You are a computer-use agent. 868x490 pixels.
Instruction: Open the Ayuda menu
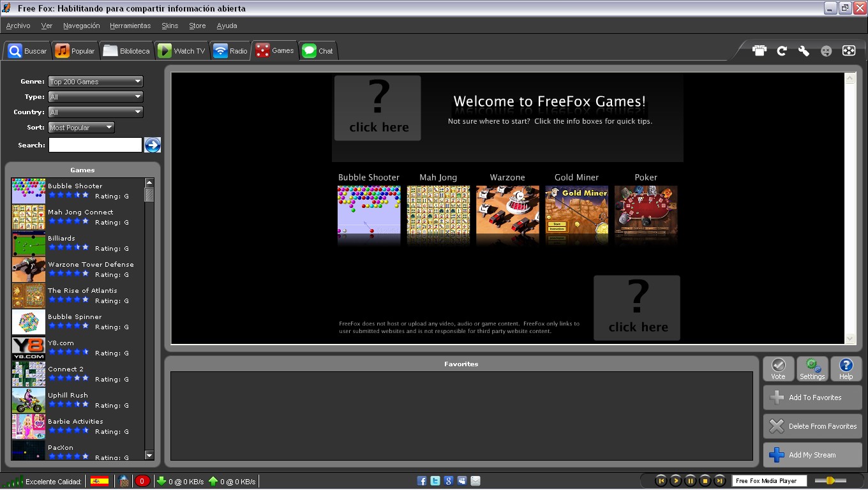(227, 26)
